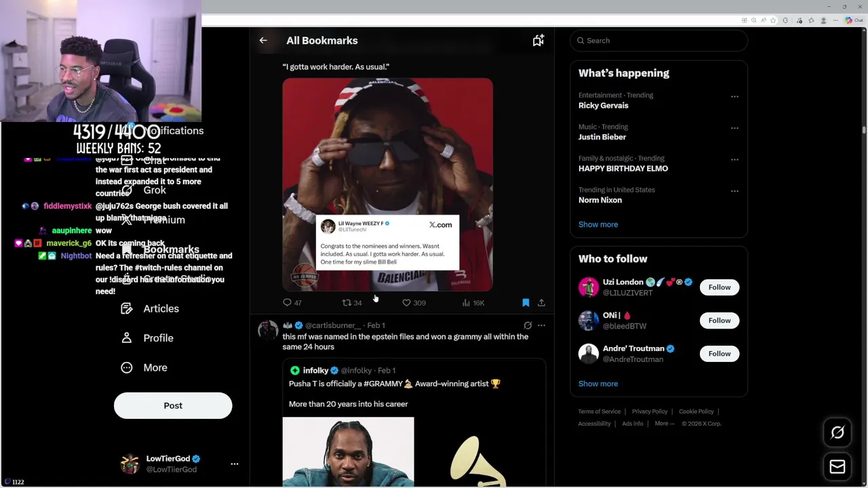
Task: Open options for HAPPY BIRTHDAY ELMO trend
Action: (x=734, y=159)
